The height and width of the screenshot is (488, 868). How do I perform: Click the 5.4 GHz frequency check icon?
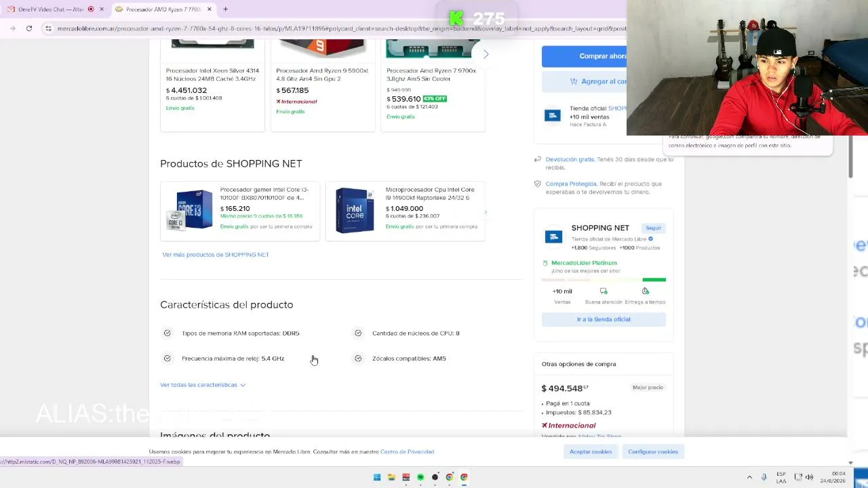pyautogui.click(x=167, y=359)
